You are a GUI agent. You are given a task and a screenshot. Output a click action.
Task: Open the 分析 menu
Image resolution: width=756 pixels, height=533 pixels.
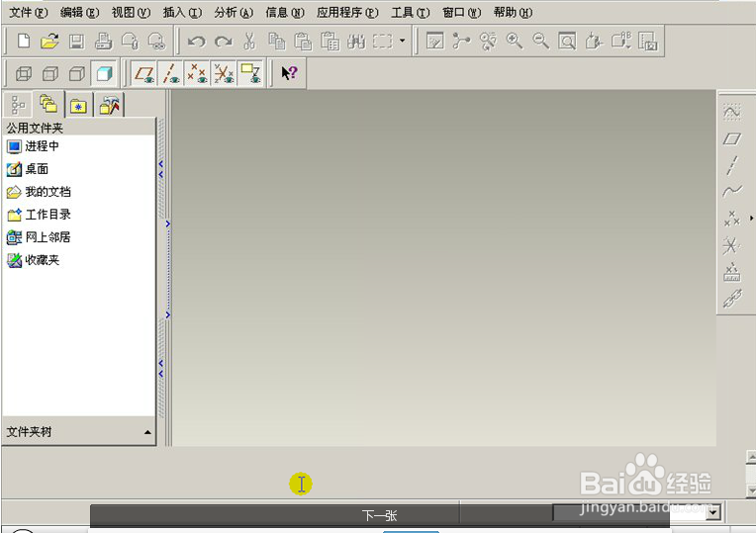(234, 13)
